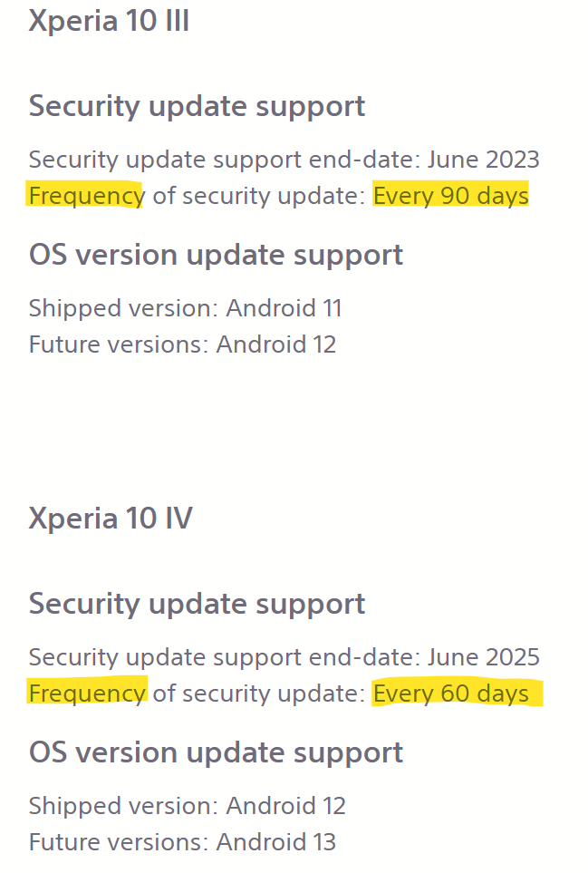Click 'of security update:' text near 90 days
This screenshot has width=588, height=873.
point(259,196)
